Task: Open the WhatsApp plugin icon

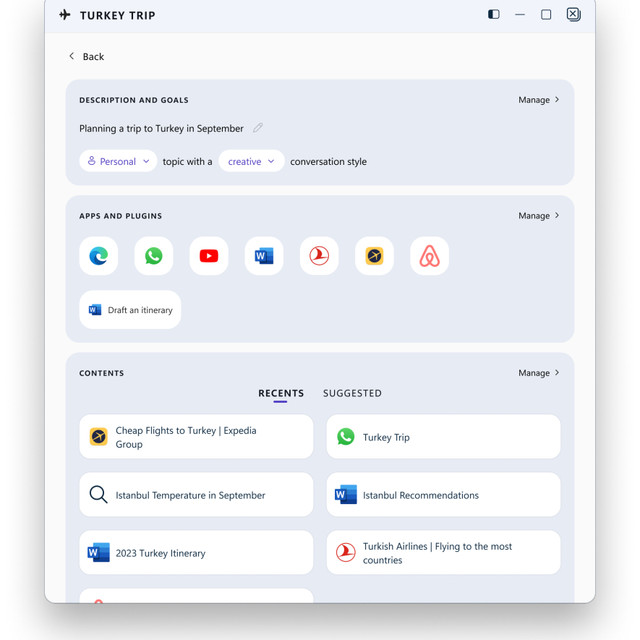Action: tap(153, 256)
